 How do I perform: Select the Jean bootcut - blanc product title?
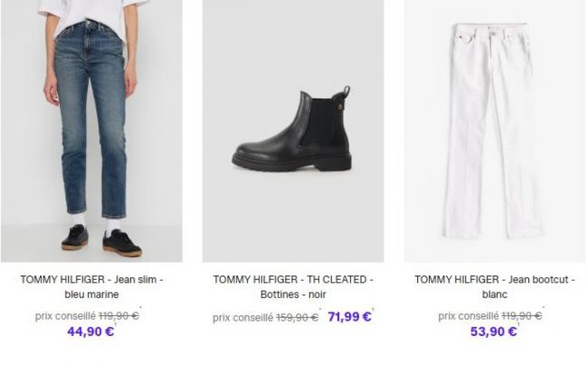(494, 287)
